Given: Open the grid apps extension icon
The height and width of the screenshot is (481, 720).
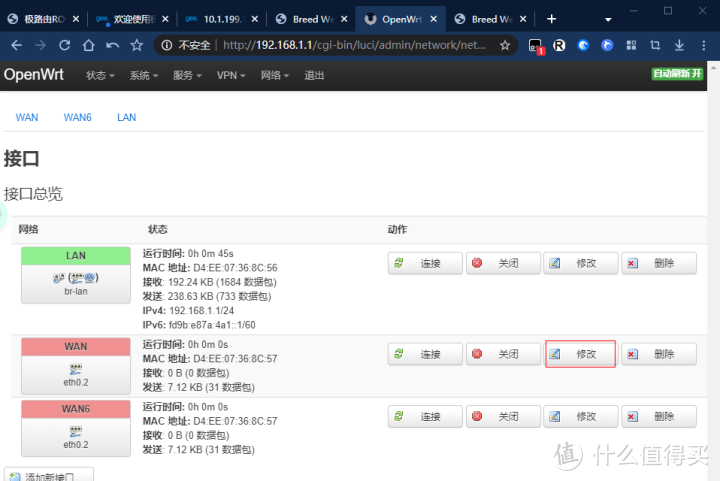Looking at the screenshot, I should (631, 45).
